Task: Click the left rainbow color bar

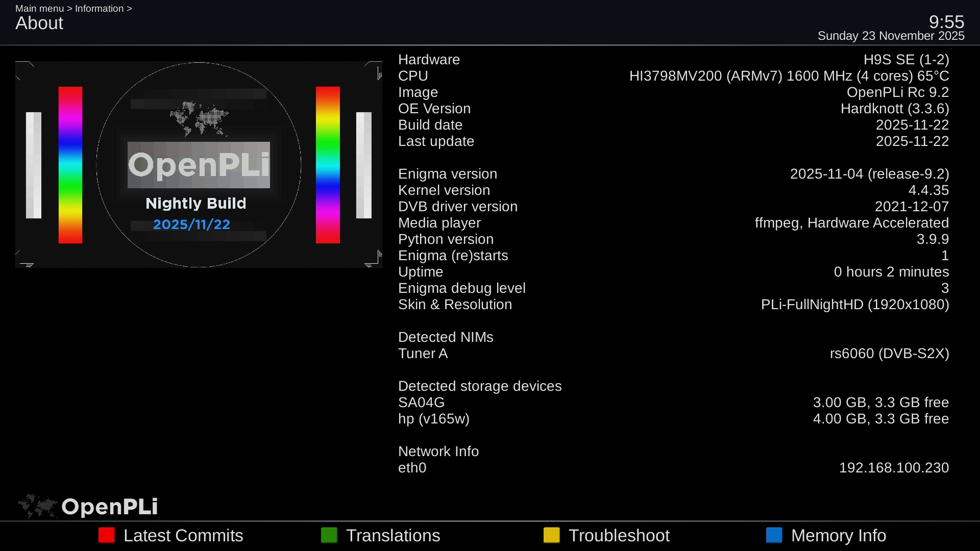Action: (70, 165)
